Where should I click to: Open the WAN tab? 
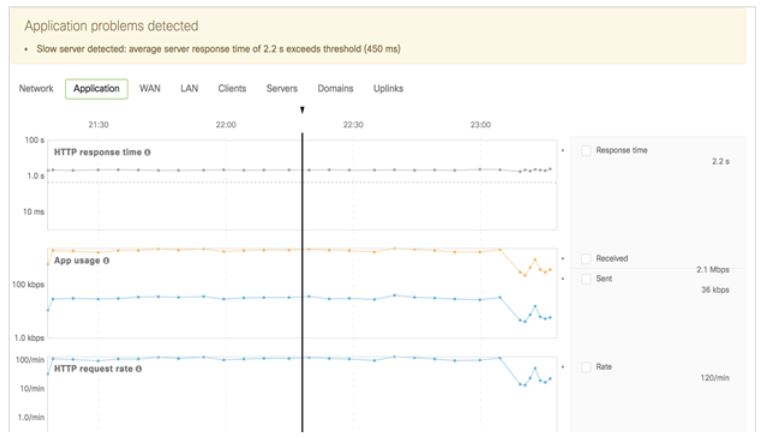coord(150,89)
